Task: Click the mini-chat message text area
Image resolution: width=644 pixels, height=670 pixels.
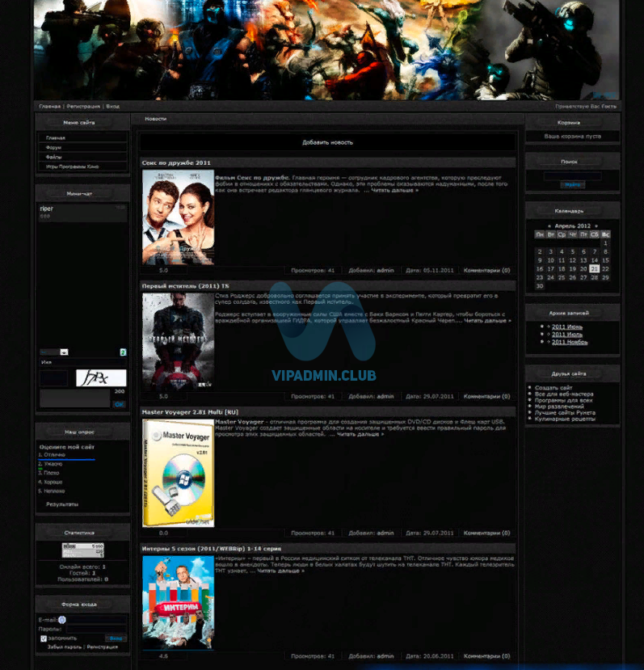Action: 75,398
